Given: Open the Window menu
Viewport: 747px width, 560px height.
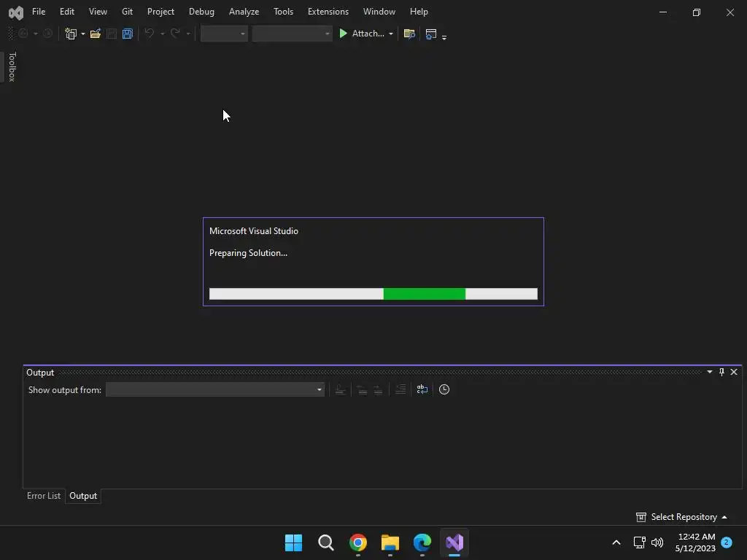Looking at the screenshot, I should coord(379,12).
